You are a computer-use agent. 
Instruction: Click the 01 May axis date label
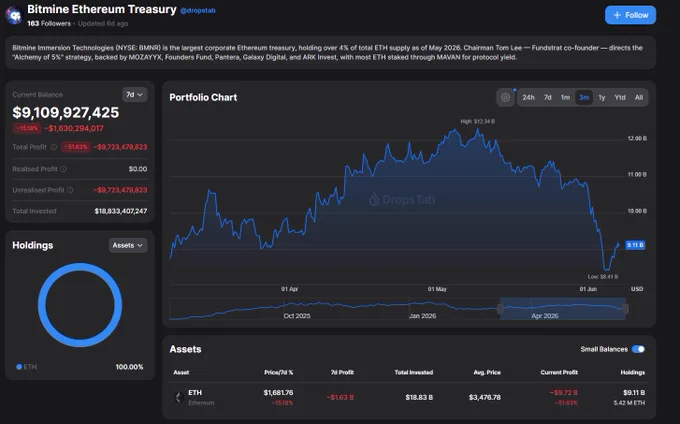(437, 289)
